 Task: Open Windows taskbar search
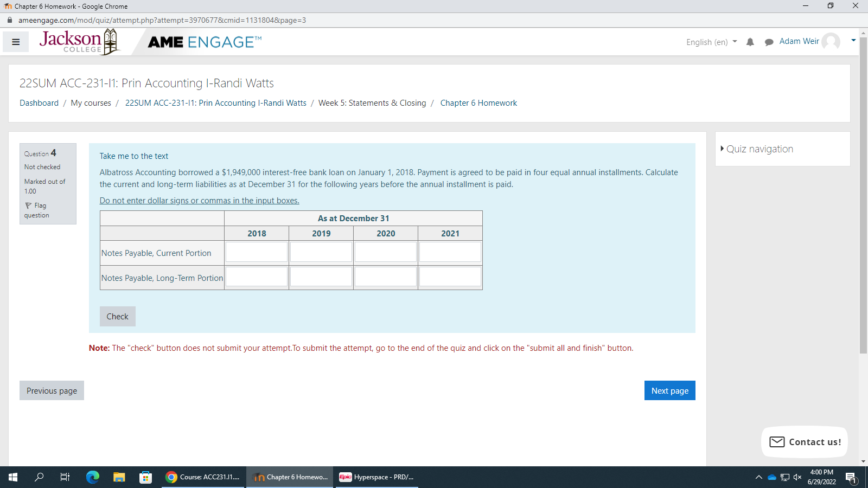click(39, 477)
